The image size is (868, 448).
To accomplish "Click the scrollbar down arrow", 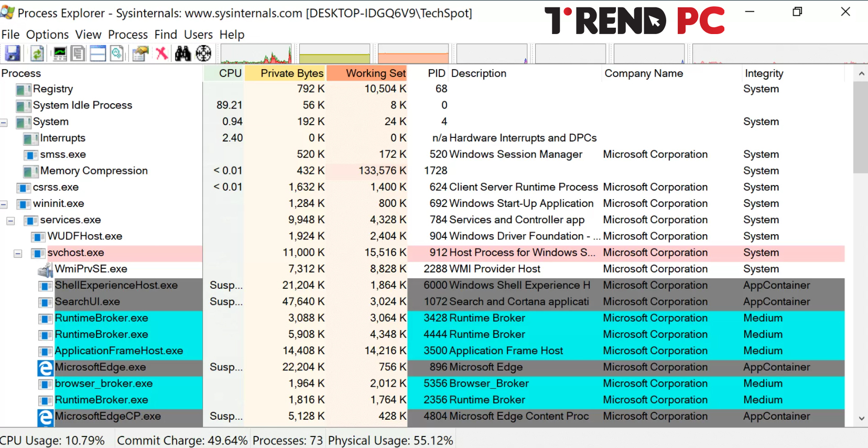I will 861,419.
